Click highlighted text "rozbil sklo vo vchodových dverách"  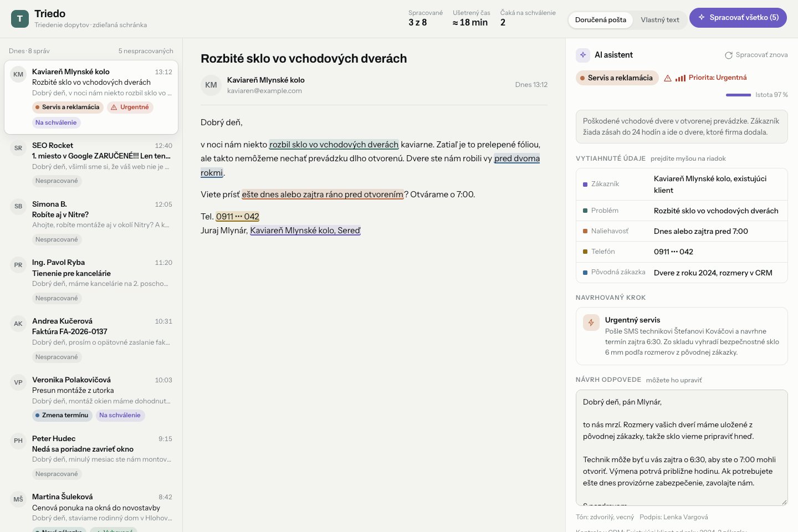334,145
